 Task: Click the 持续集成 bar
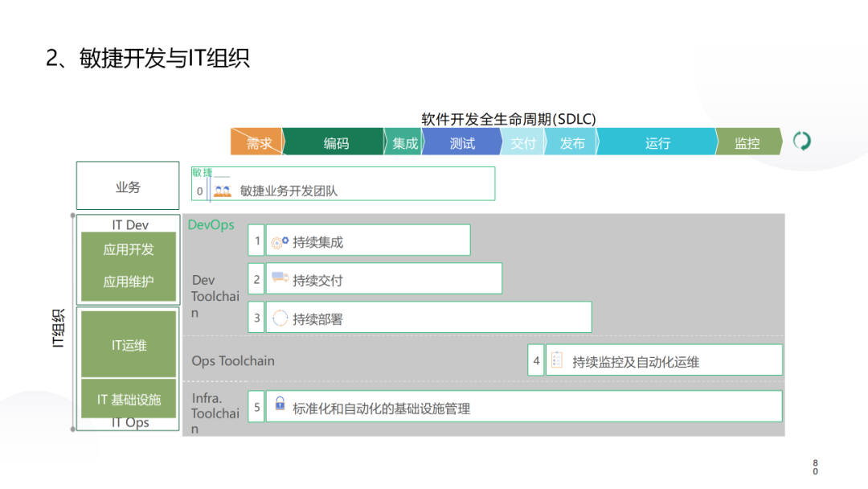pyautogui.click(x=368, y=240)
